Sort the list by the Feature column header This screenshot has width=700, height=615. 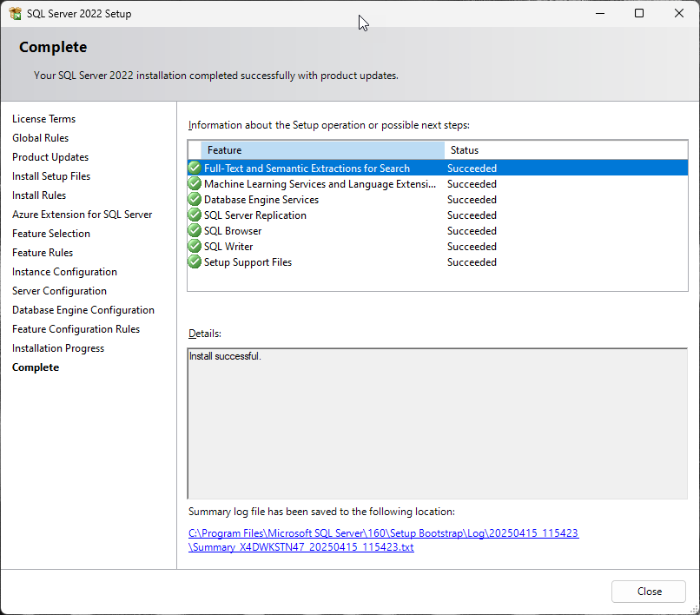tap(321, 150)
